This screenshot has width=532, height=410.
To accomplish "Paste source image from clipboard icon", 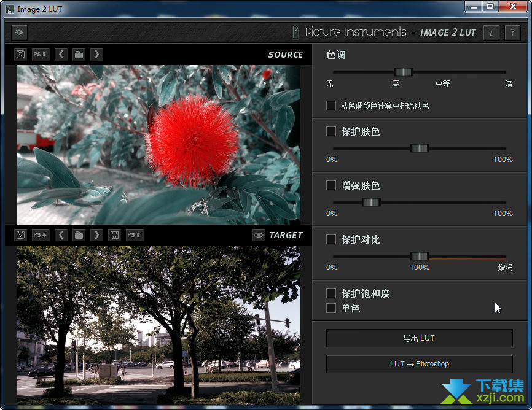I will click(x=21, y=54).
